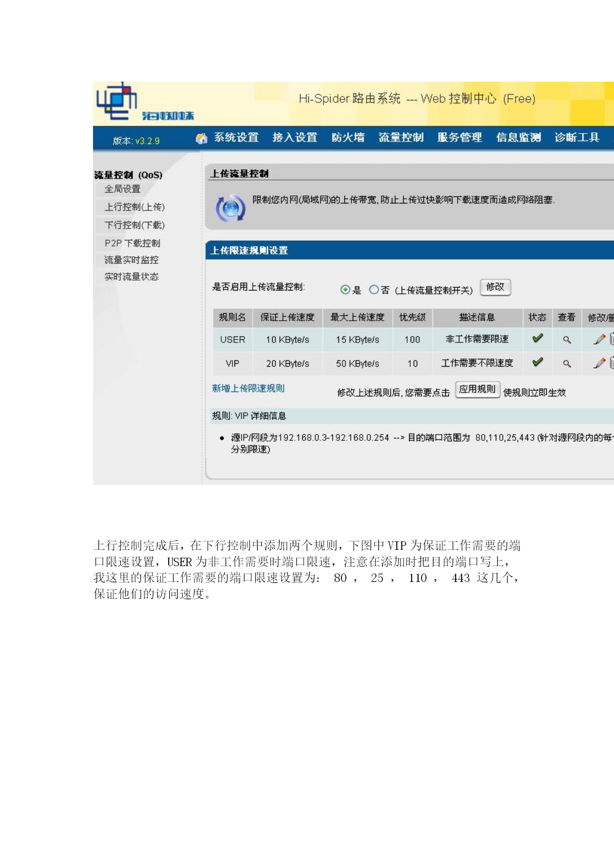Click the 修改 button
This screenshot has height=868, width=614.
point(495,287)
